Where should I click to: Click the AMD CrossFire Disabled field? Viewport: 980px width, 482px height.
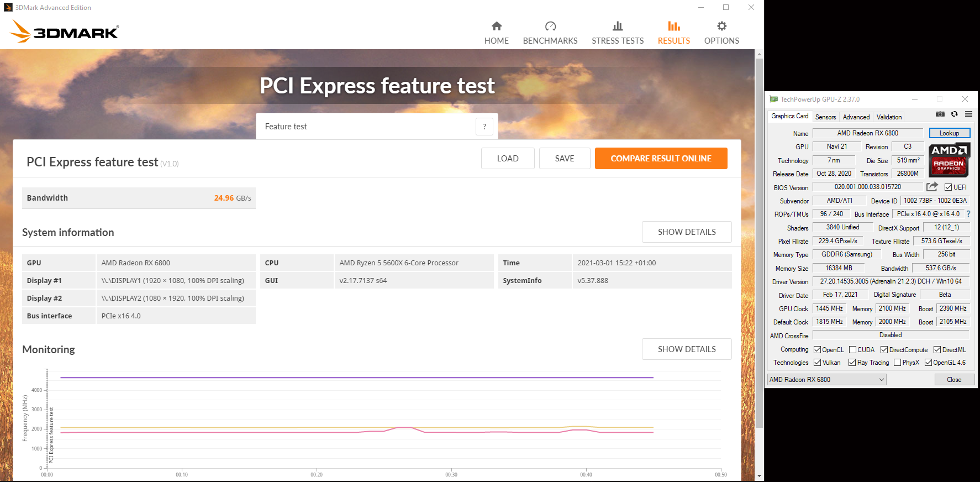point(891,335)
